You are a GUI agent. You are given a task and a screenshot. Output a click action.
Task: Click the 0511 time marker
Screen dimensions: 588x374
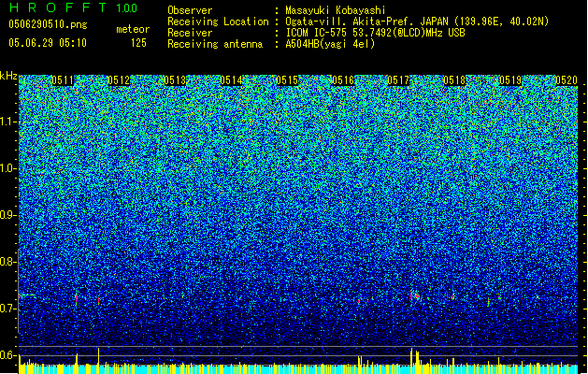point(63,80)
